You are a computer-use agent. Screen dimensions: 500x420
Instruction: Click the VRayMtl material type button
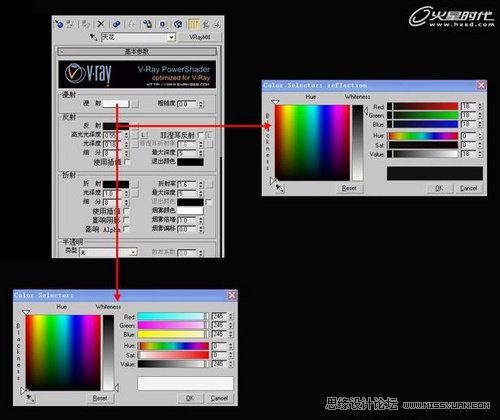tap(200, 37)
